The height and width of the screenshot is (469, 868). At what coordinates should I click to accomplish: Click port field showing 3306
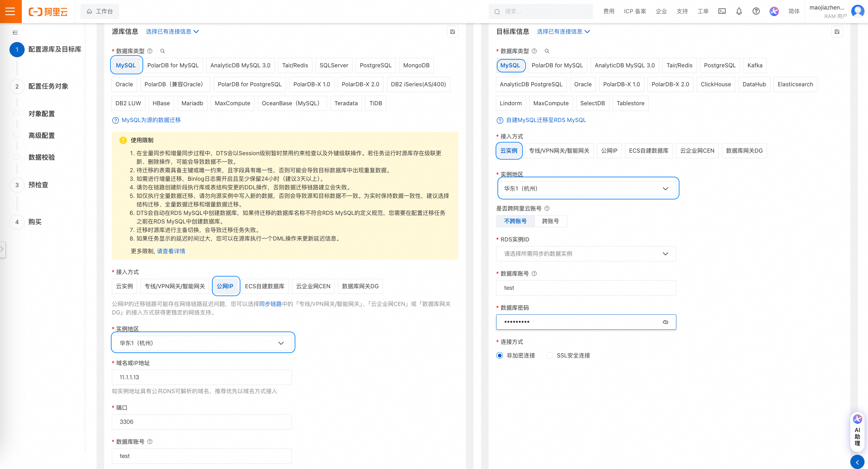[202, 422]
